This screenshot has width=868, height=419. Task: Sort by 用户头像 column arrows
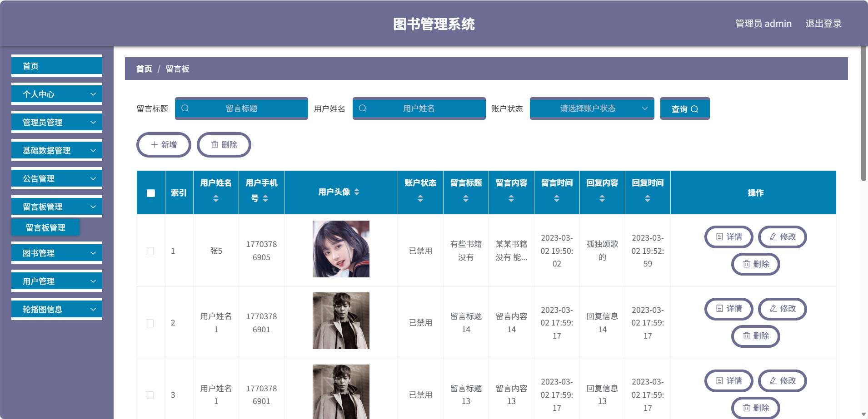[x=357, y=192]
